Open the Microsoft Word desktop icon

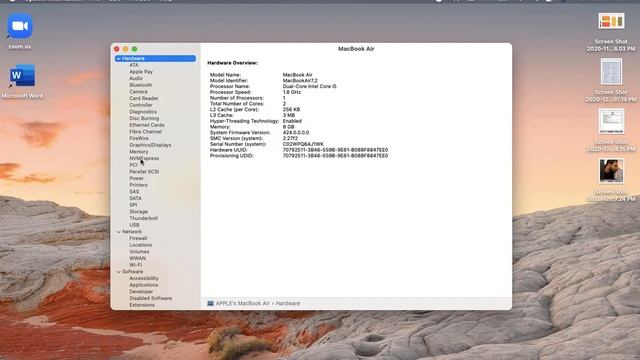coord(22,76)
